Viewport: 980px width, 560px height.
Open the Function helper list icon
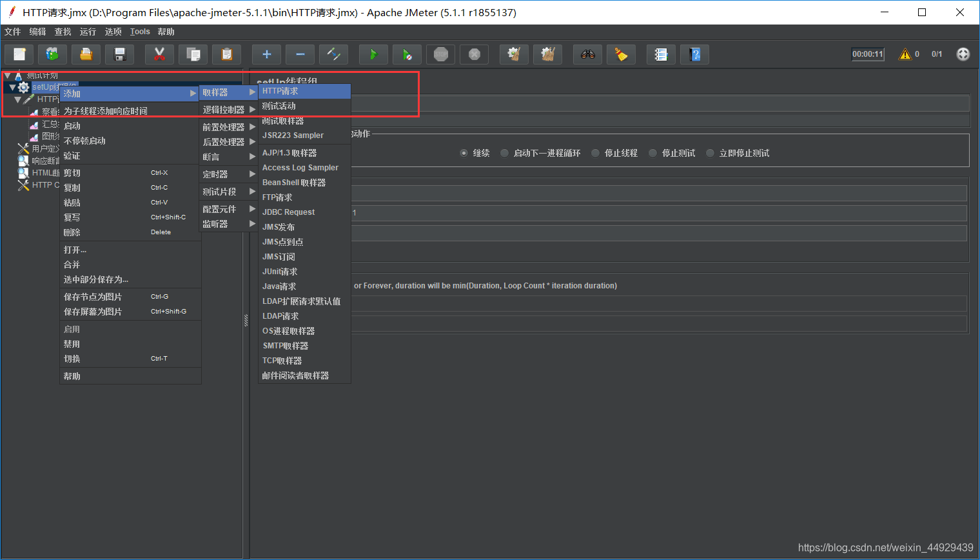click(x=661, y=54)
